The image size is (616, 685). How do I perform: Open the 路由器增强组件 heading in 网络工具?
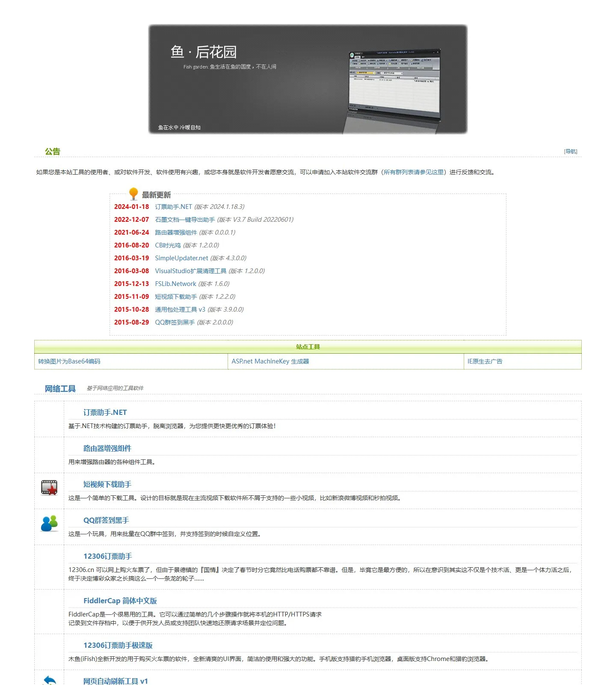point(107,448)
